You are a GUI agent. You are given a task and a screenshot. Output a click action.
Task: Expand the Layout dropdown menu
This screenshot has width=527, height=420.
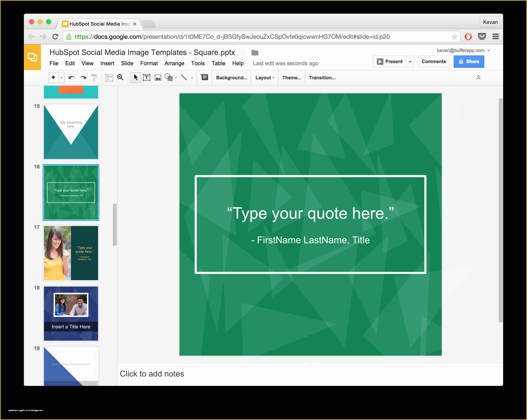tap(264, 78)
